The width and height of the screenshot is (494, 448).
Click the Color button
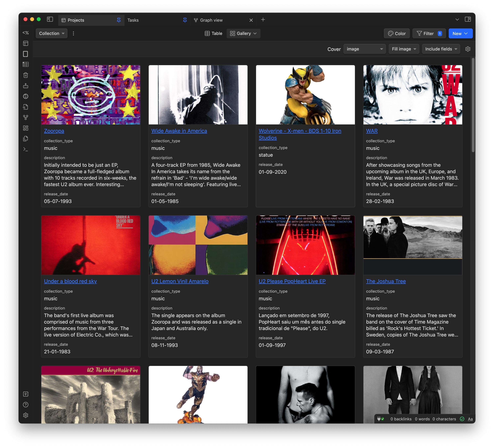tap(397, 33)
